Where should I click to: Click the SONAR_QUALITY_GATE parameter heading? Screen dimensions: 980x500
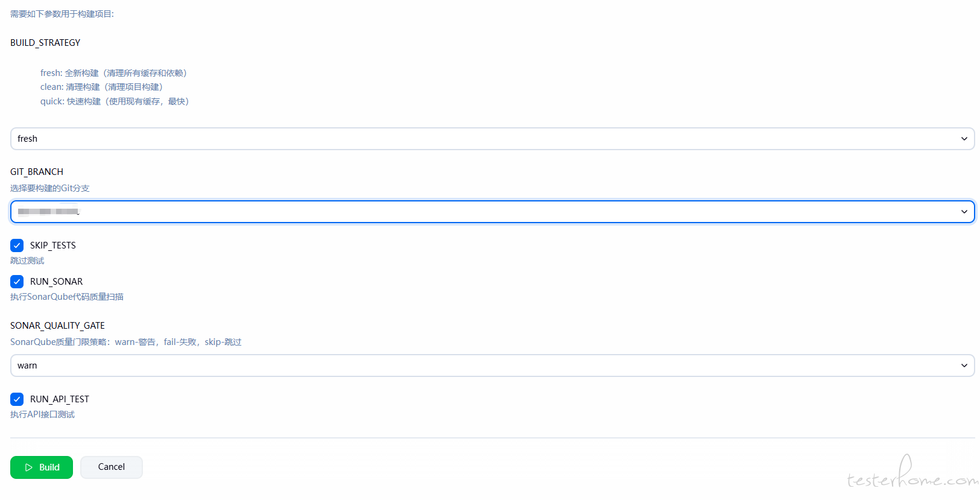(57, 326)
